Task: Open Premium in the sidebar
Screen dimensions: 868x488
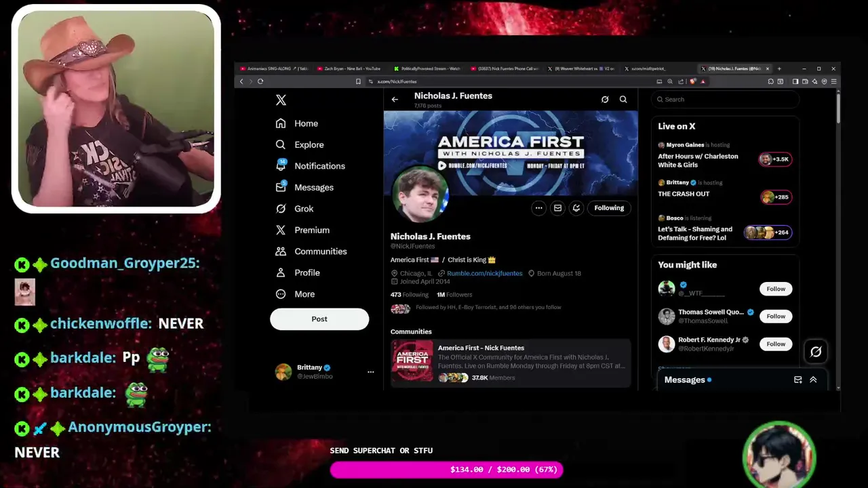Action: pos(302,230)
